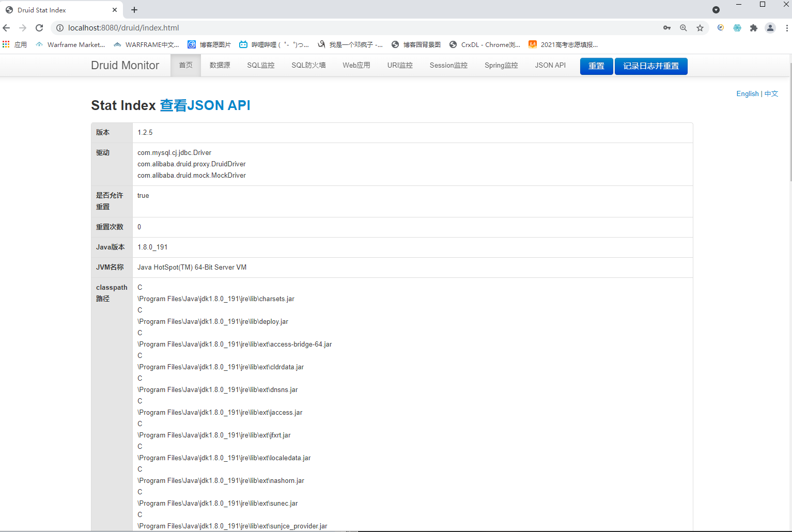Image resolution: width=792 pixels, height=532 pixels.
Task: Click the deploy.jar classpath line
Action: click(x=213, y=322)
